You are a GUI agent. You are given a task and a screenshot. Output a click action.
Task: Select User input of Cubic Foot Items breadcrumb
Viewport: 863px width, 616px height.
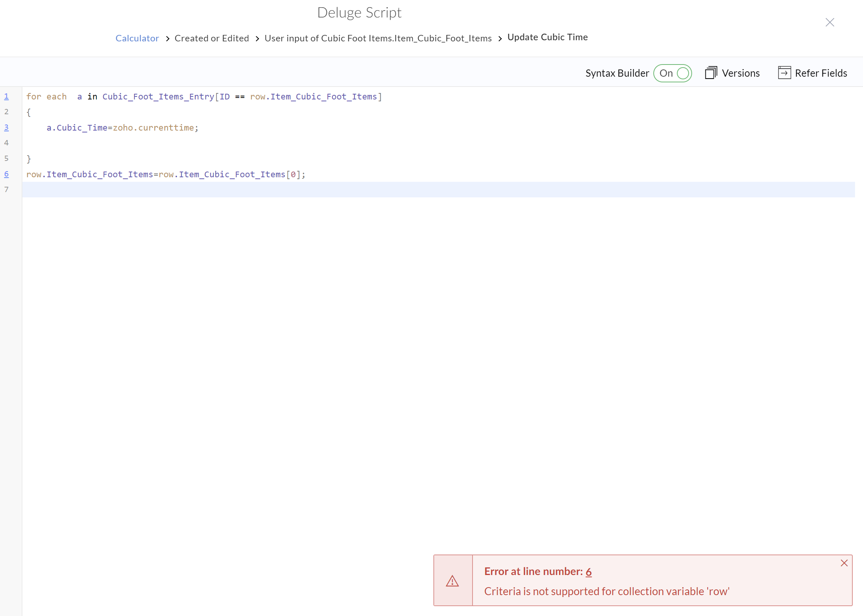(378, 38)
